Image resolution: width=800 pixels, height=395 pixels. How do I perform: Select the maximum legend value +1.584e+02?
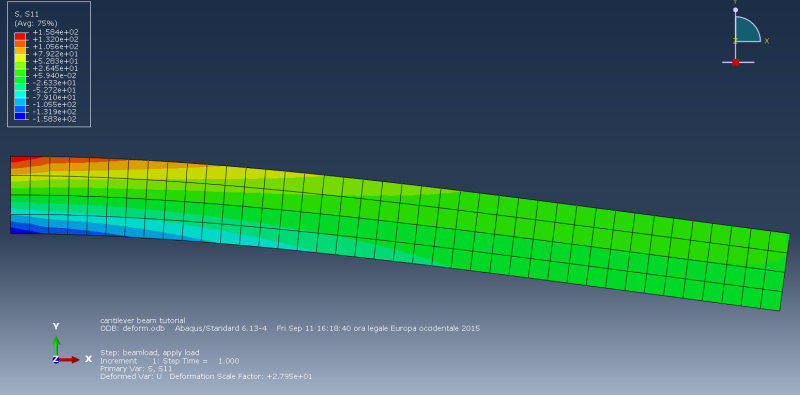click(x=55, y=32)
